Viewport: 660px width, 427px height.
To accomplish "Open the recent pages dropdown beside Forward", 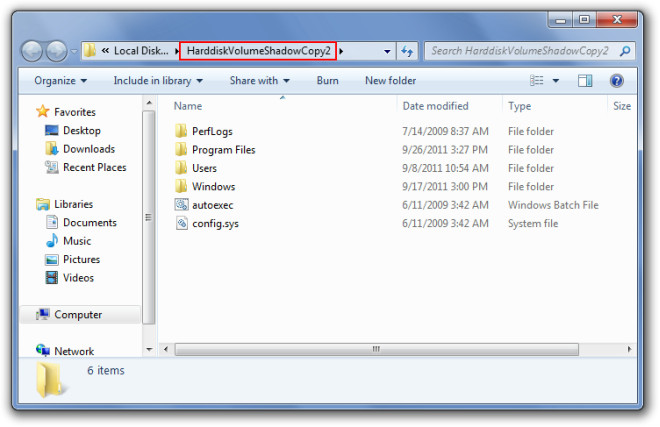I will coord(74,51).
